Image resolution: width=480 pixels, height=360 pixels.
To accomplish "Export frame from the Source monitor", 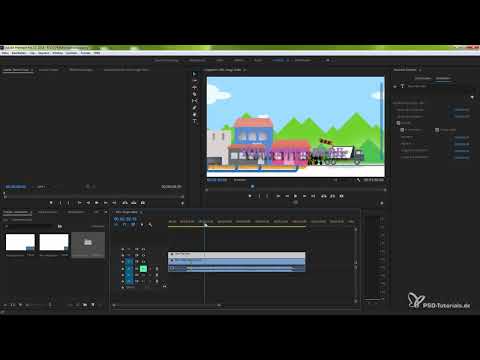I will click(143, 203).
